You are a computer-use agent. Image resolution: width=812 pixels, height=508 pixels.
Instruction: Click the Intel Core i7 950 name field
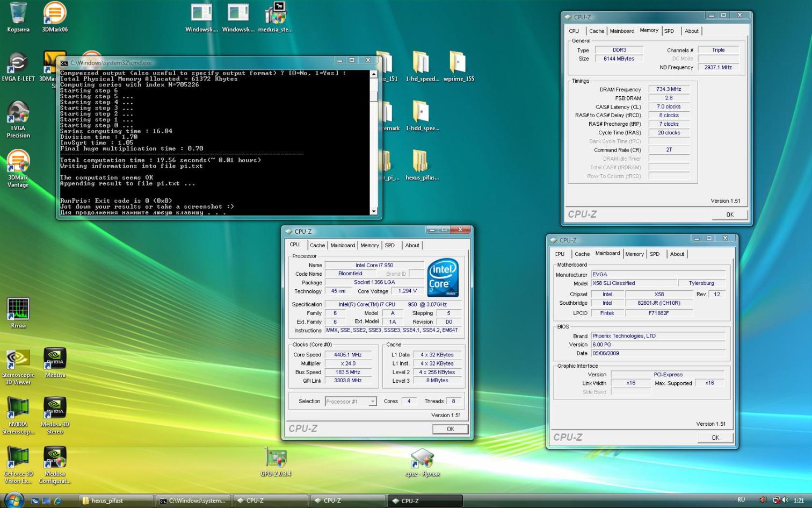coord(374,265)
